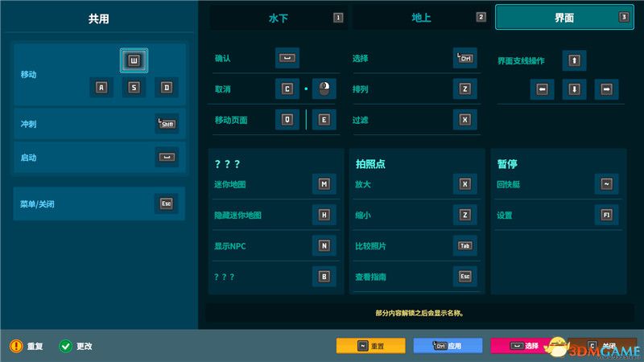The width and height of the screenshot is (644, 362).
Task: Change the Q key binding for 移动页面
Action: 287,119
